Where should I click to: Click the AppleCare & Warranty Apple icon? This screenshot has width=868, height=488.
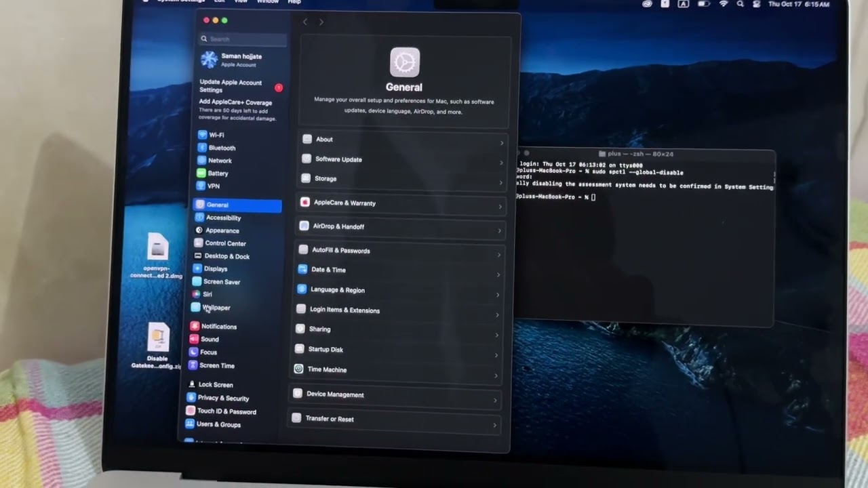[x=305, y=202]
